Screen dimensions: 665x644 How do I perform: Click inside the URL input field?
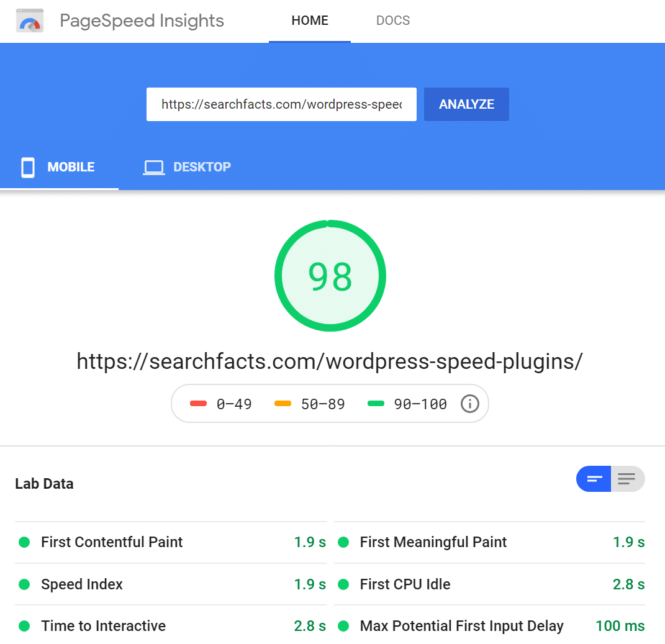(x=281, y=104)
